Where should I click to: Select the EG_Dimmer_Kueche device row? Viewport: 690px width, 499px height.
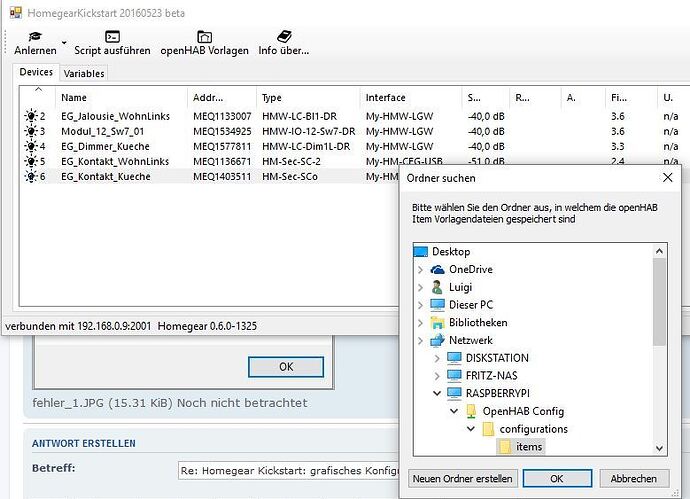coord(105,146)
